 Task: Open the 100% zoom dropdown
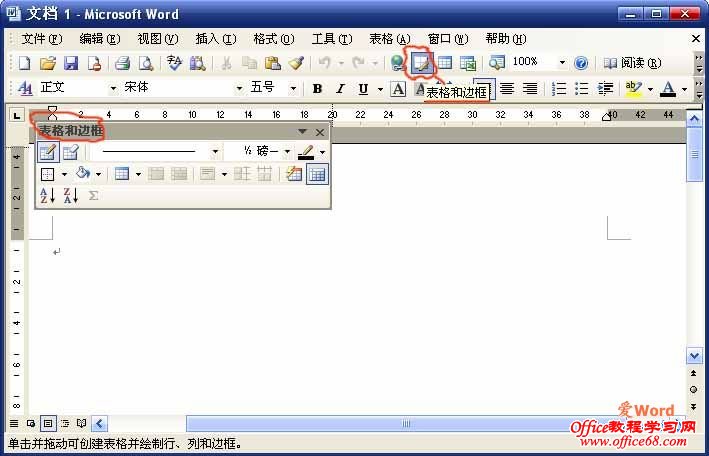click(x=562, y=62)
